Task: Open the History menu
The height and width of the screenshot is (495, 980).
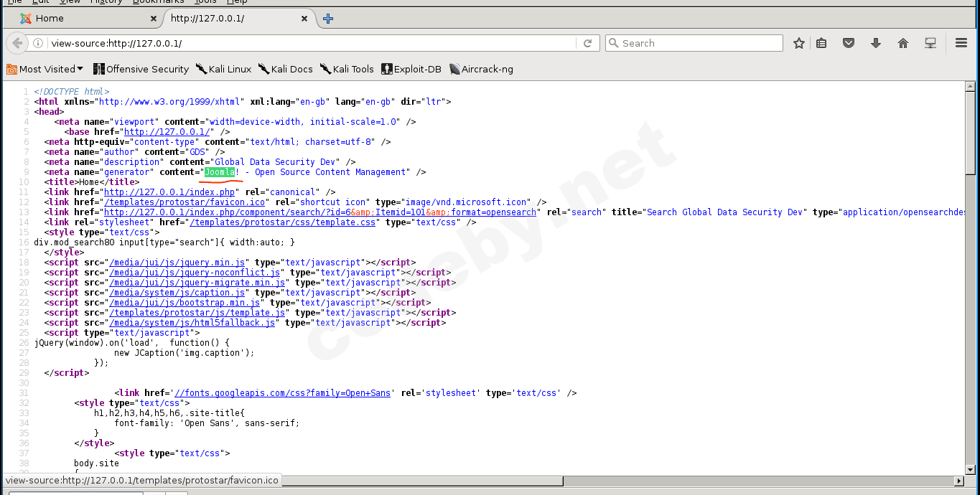Action: click(x=106, y=2)
